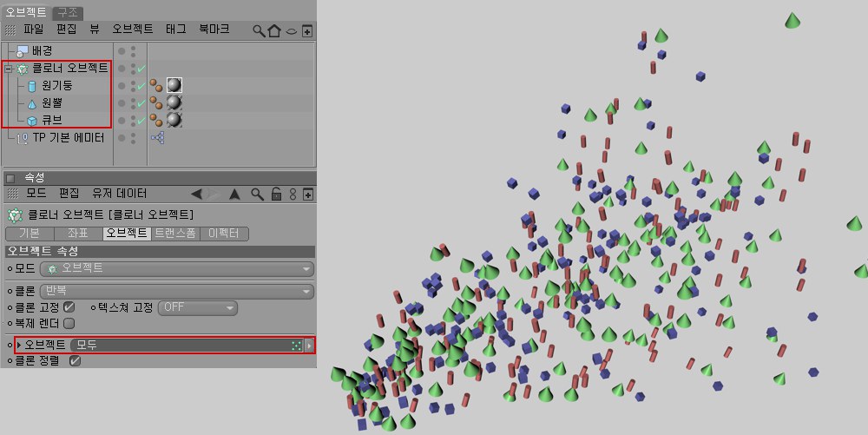This screenshot has width=868, height=435.
Task: Select the orange balls tag on 원기둥
Action: coord(156,85)
